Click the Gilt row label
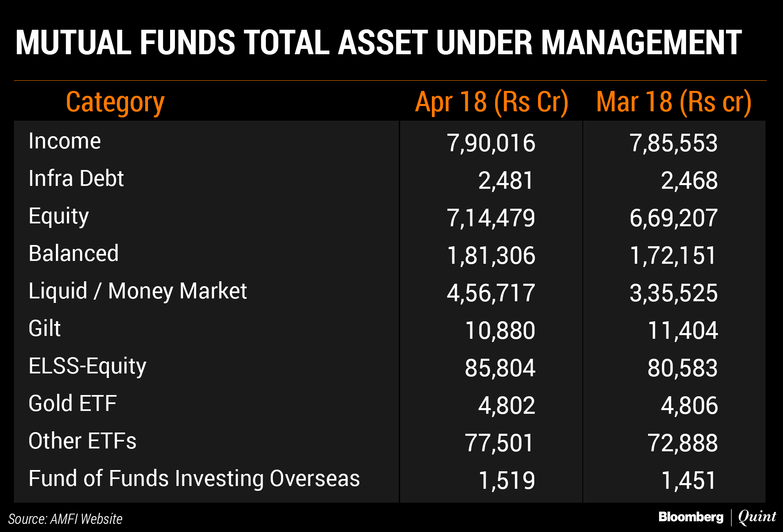Image resolution: width=783 pixels, height=532 pixels. click(x=44, y=329)
